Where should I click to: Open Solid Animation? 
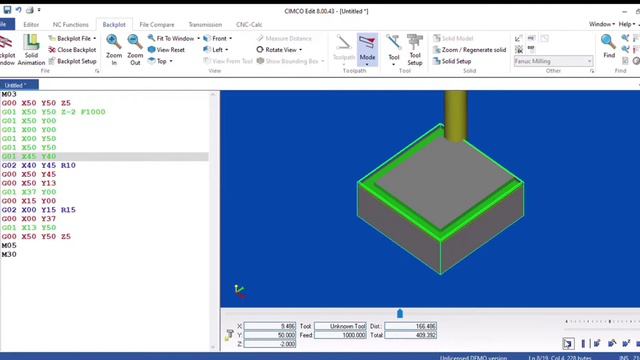point(31,50)
